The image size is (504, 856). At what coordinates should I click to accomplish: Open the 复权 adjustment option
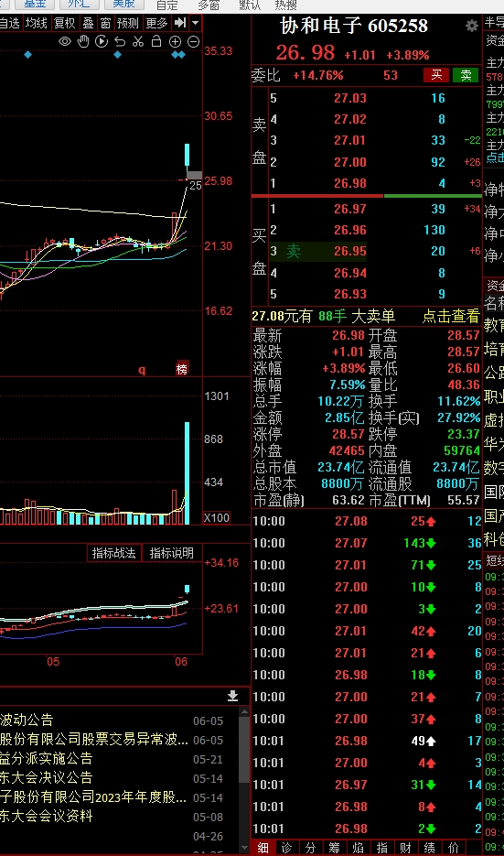coord(64,23)
